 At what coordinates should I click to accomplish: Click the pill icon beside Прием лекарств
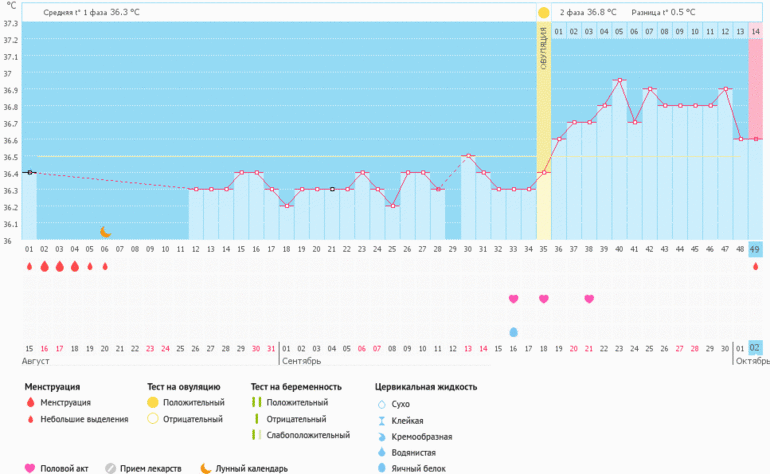(111, 467)
